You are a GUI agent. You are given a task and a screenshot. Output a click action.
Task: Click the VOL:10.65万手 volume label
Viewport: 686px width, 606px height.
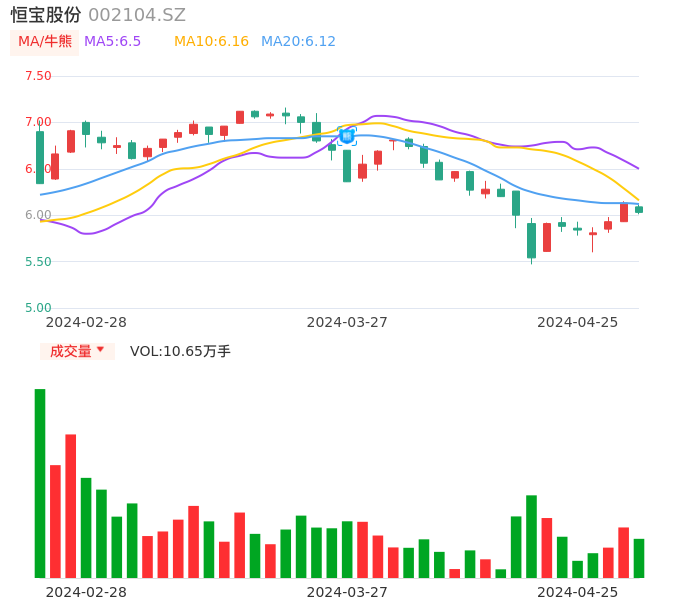click(180, 351)
